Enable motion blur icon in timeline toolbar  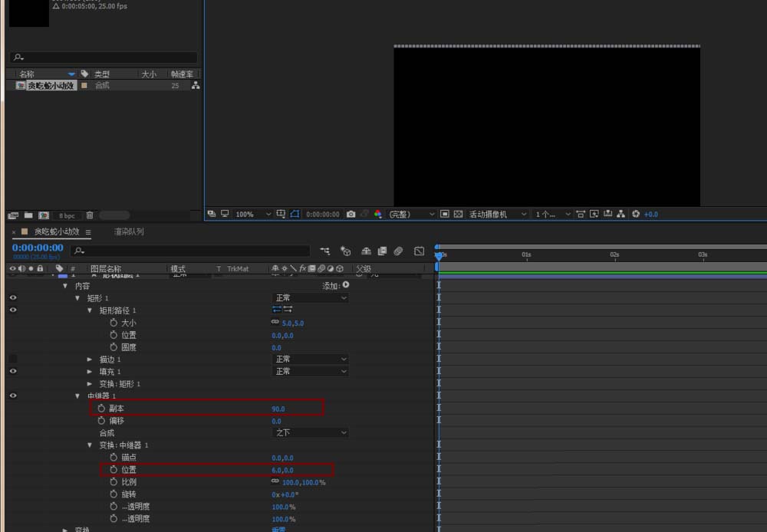point(398,251)
